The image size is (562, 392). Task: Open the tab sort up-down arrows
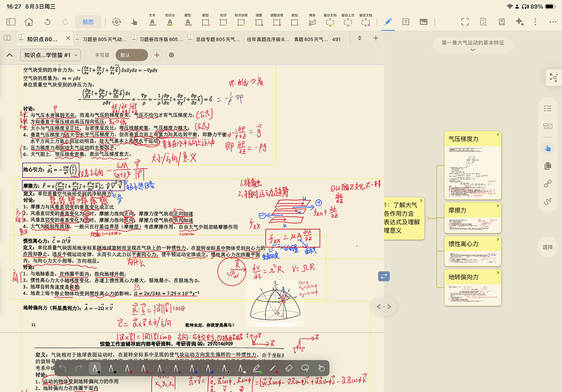point(359,38)
